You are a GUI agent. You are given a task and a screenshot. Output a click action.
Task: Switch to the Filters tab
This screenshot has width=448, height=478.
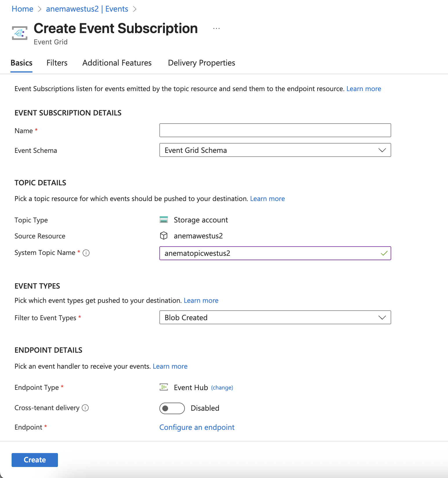[x=57, y=63]
